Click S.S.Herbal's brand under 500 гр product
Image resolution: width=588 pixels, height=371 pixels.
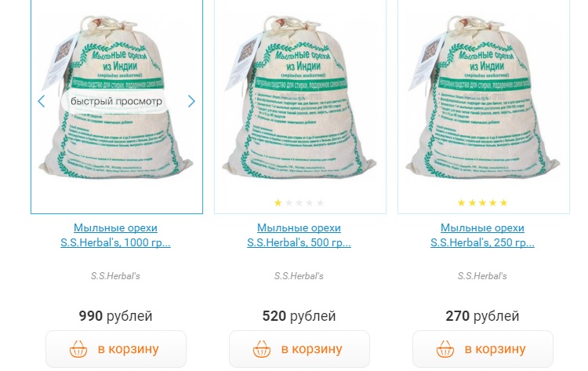click(299, 276)
